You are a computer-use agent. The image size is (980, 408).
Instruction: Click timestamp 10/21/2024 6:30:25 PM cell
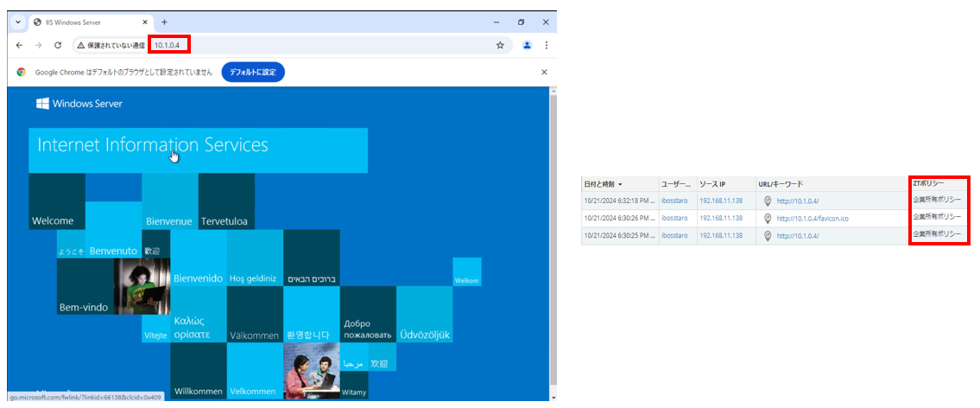(x=619, y=236)
